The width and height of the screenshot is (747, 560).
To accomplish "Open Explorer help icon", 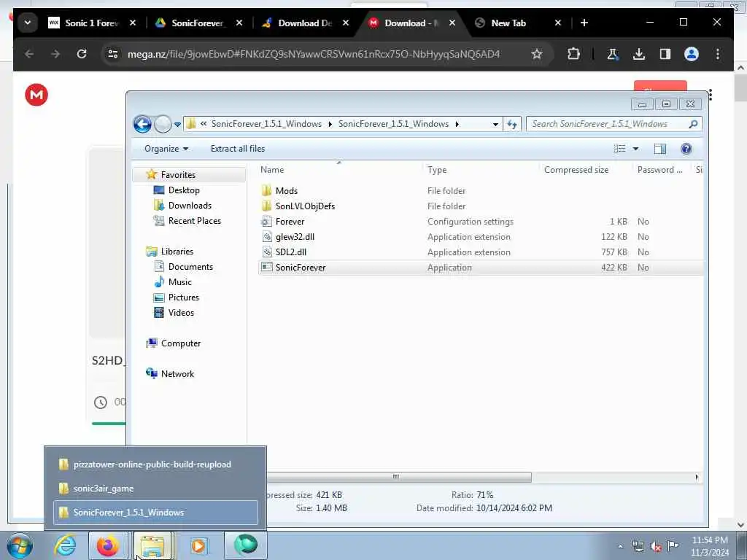I will (686, 149).
